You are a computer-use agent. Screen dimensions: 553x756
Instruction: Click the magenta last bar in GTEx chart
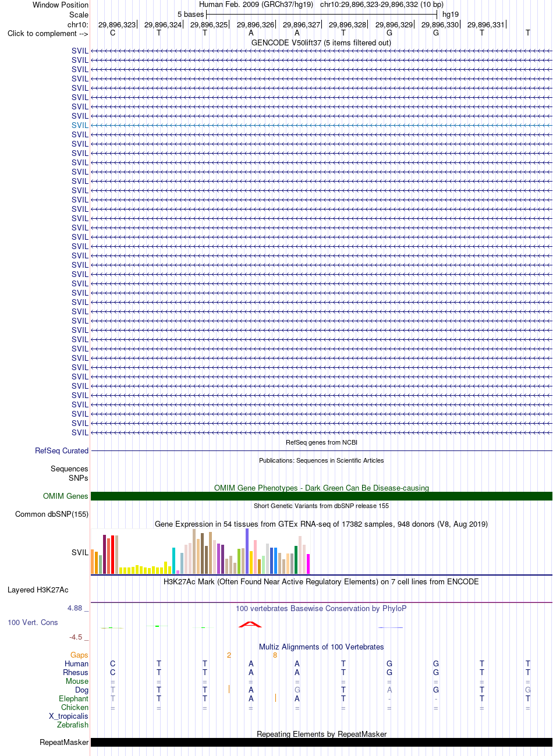308,564
